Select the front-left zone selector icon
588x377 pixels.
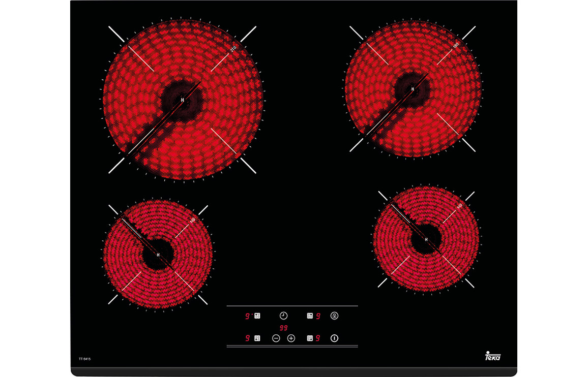(257, 338)
